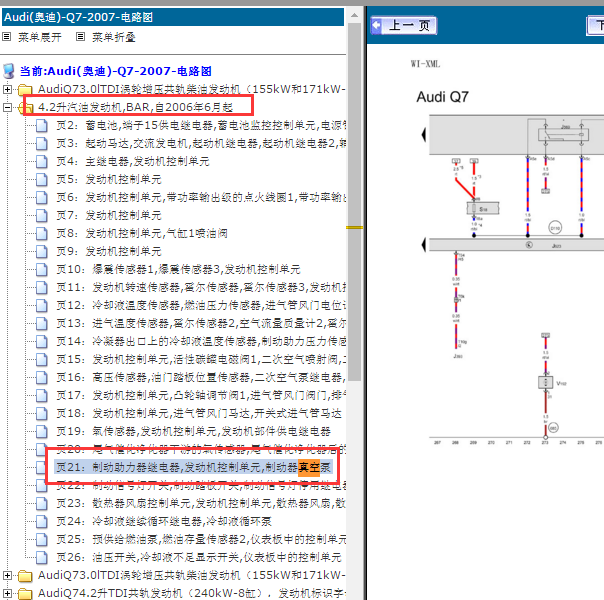Click the computer icon beside 当前:Audi(奥迪)-Q7-2007-电路图
Image resolution: width=604 pixels, height=600 pixels.
pos(9,71)
